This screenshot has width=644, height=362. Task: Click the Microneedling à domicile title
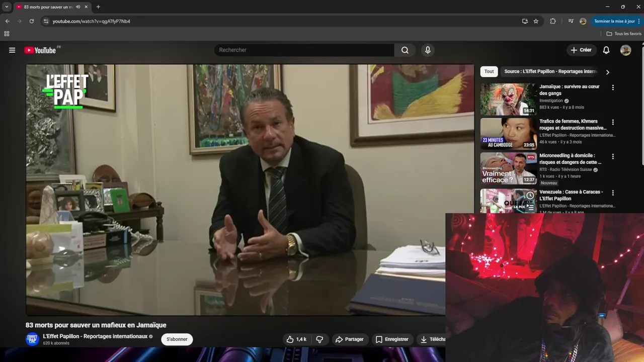pos(570,159)
